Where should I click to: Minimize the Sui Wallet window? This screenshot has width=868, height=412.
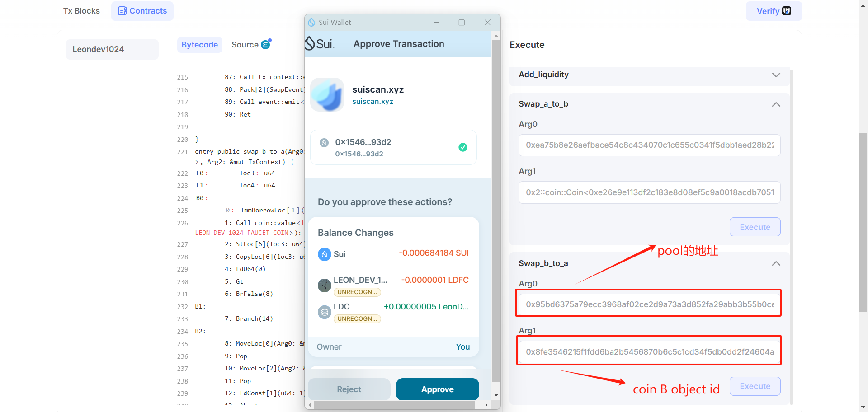(436, 22)
